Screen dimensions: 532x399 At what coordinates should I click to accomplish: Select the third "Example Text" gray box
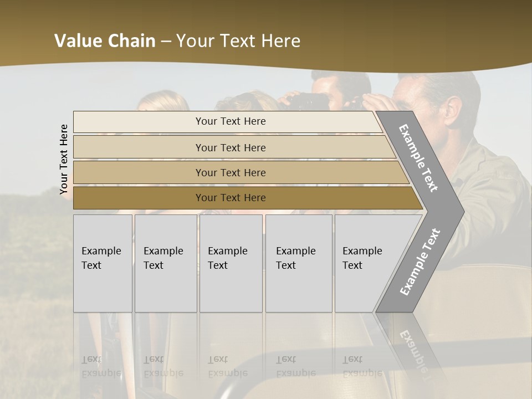coord(231,263)
